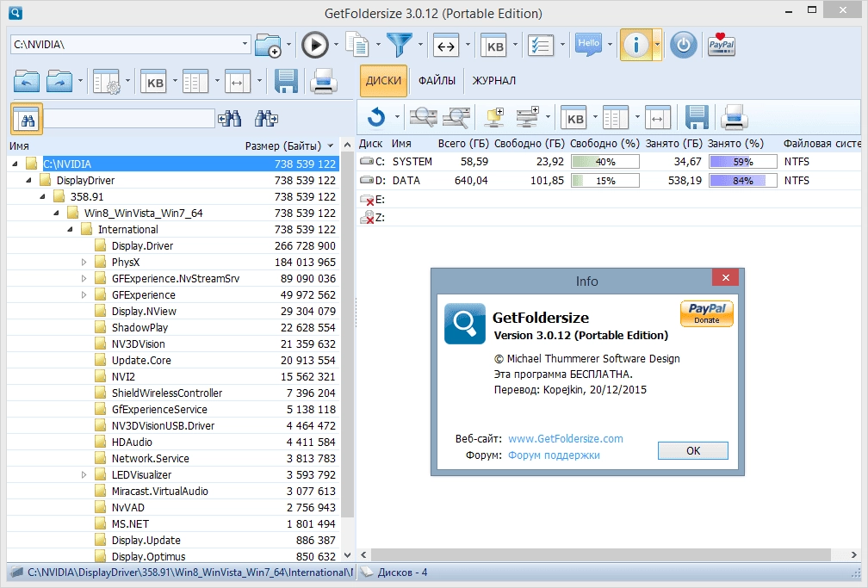Click the KB size unit icon above folder tree
Viewport: 868px width, 588px height.
pyautogui.click(x=154, y=82)
